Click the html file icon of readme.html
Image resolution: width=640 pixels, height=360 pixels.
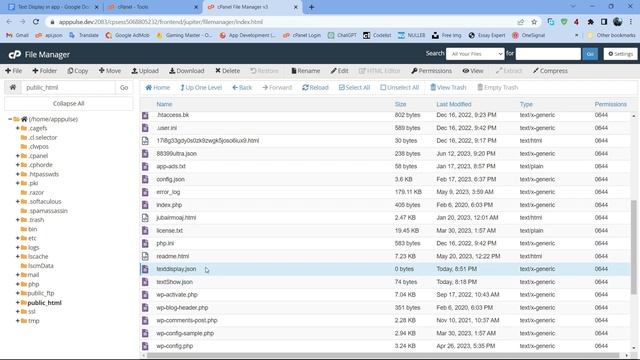point(145,256)
